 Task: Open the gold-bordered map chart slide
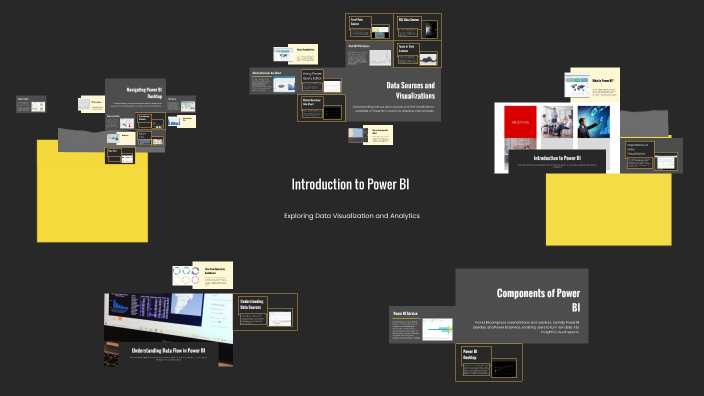[321, 108]
